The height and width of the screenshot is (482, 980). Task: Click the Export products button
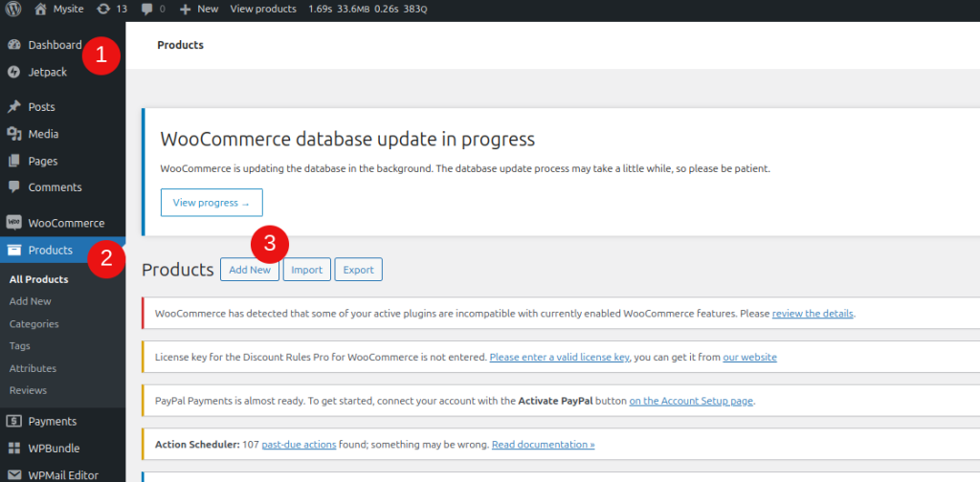359,270
